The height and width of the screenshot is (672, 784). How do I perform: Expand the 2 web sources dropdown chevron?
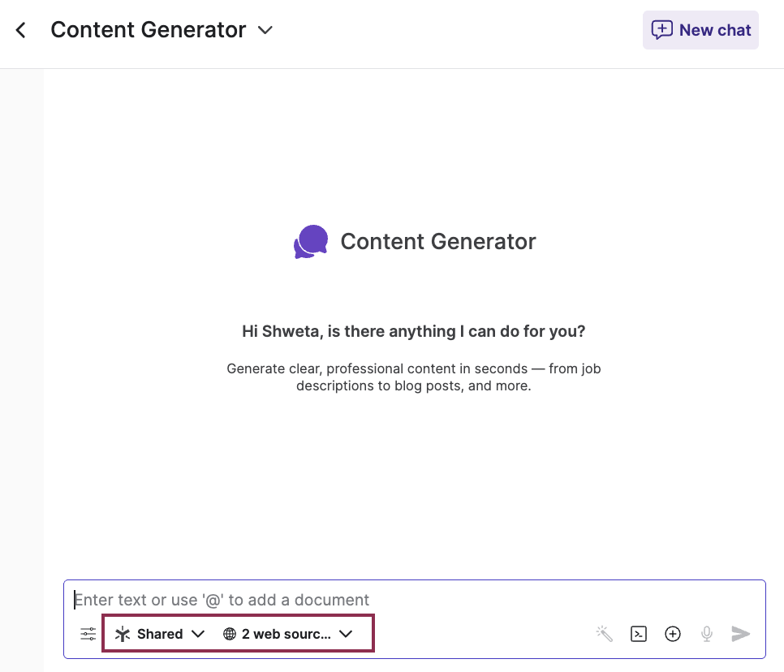click(346, 634)
